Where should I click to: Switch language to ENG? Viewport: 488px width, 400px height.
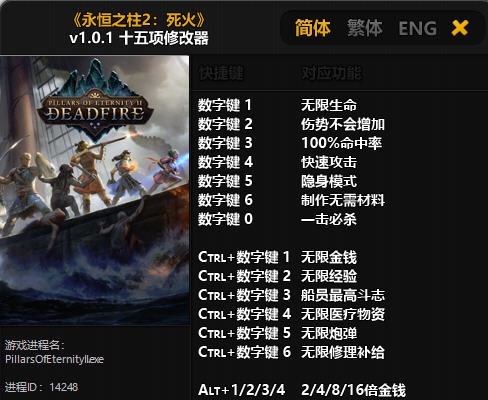[417, 28]
